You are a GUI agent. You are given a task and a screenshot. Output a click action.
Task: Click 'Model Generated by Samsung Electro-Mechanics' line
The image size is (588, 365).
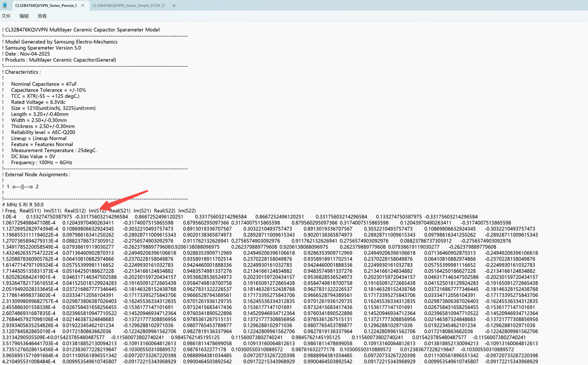click(x=60, y=42)
